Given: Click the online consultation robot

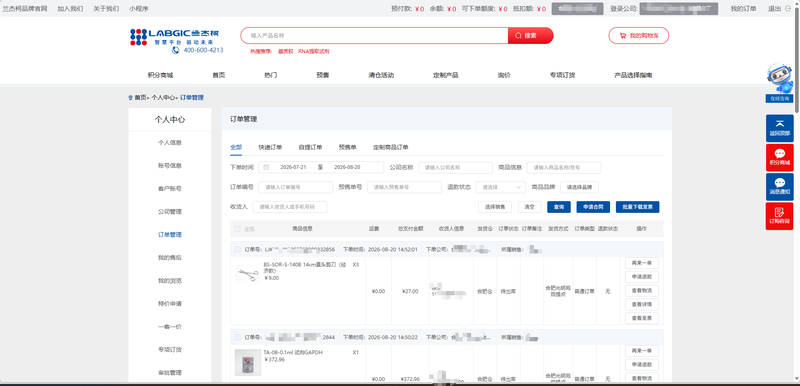Looking at the screenshot, I should [780, 80].
